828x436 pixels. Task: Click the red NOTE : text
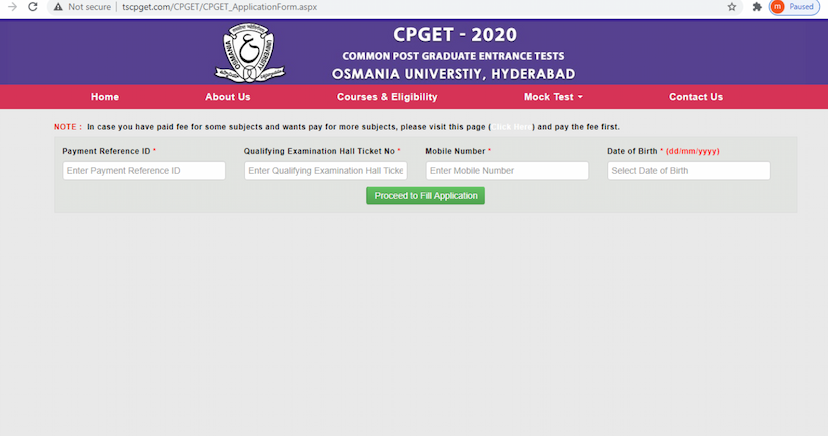pyautogui.click(x=68, y=127)
